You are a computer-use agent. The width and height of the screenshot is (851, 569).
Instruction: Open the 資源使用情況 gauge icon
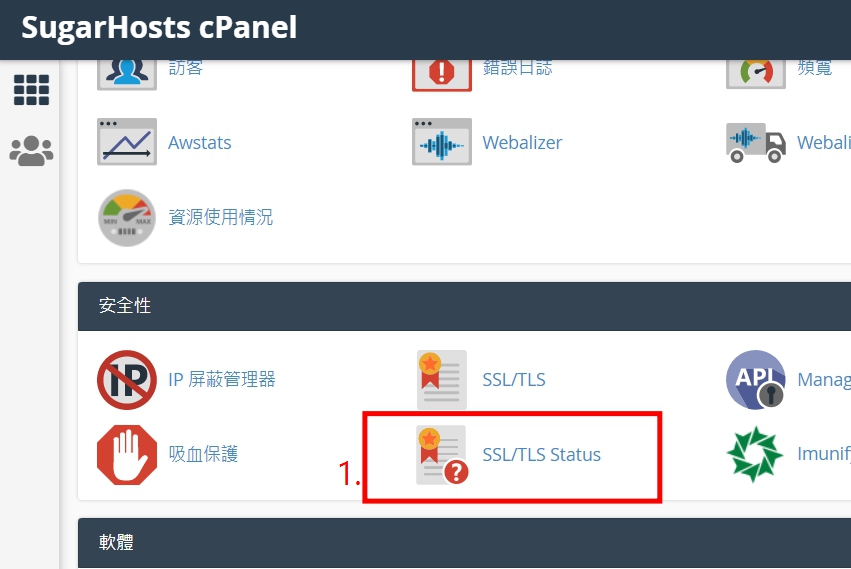point(127,218)
